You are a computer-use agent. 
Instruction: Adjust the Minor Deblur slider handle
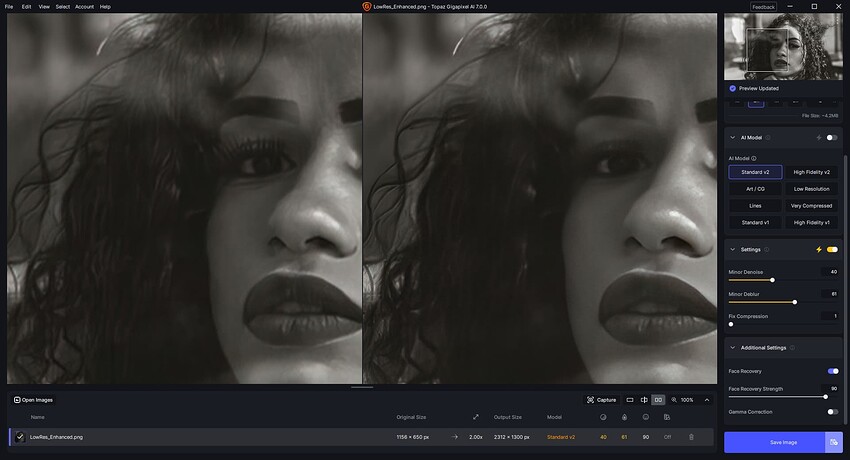[795, 302]
